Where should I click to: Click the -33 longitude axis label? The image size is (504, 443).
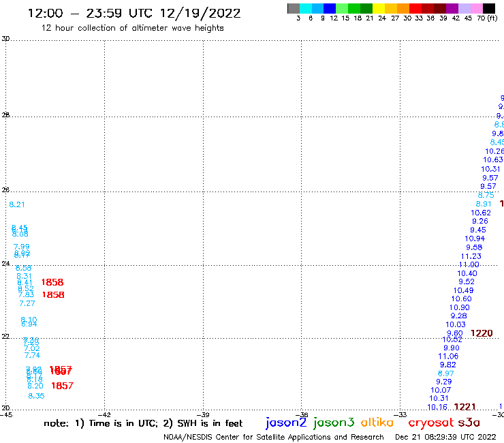point(400,415)
